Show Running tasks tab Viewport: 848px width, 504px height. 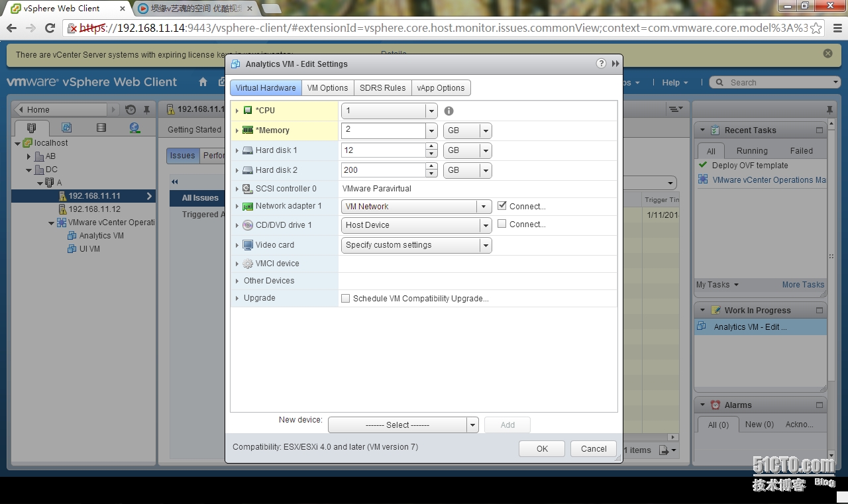click(x=752, y=151)
